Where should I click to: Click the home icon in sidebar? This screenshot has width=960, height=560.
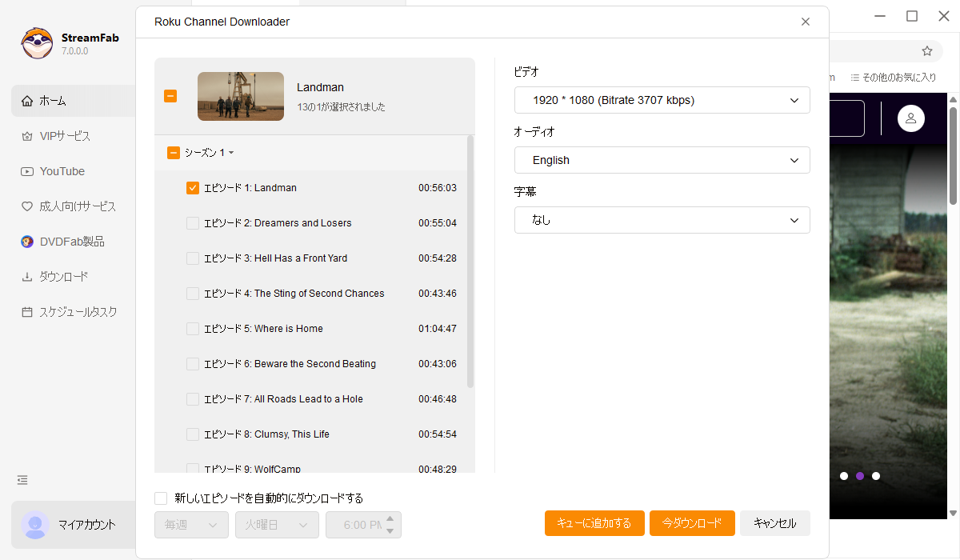click(x=27, y=101)
